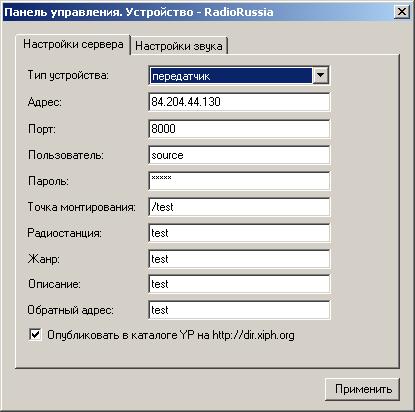The width and height of the screenshot is (415, 412).
Task: Click the Точка монтирования field with /test
Action: (239, 207)
